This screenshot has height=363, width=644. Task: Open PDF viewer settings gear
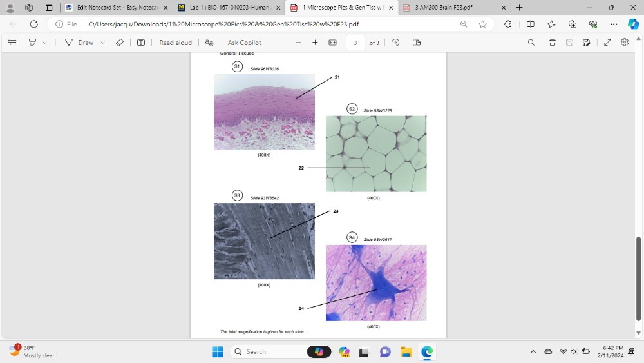point(624,43)
